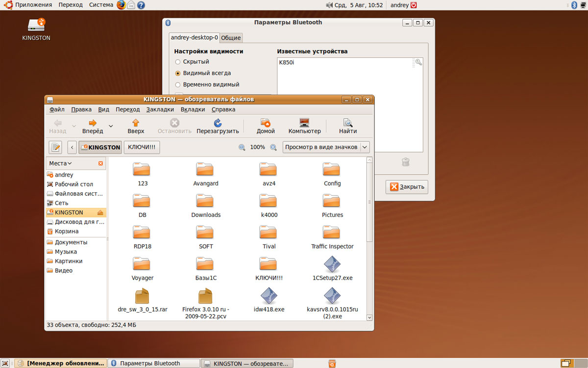Select the Hidden visibility radio option

tap(178, 62)
